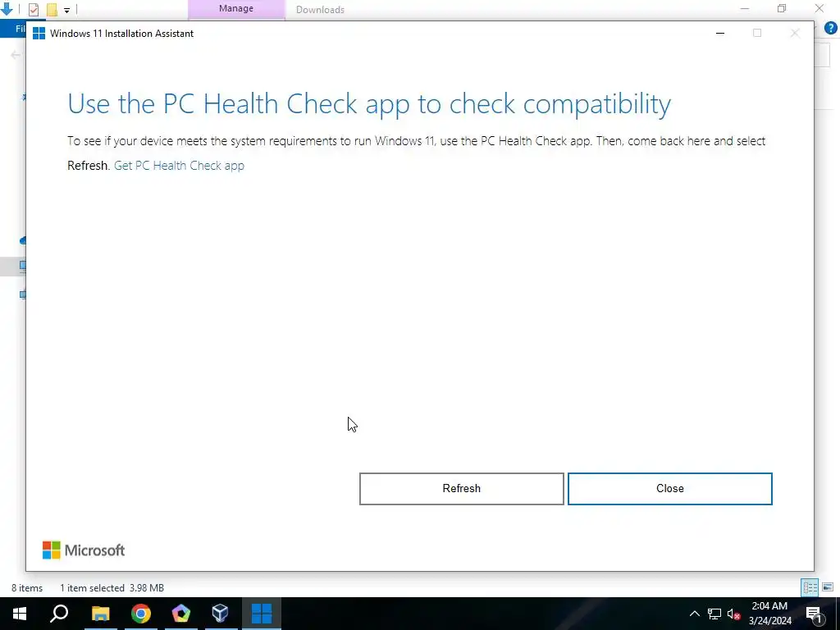Open the Manage tab in File Explorer
The width and height of the screenshot is (840, 630).
(x=235, y=8)
